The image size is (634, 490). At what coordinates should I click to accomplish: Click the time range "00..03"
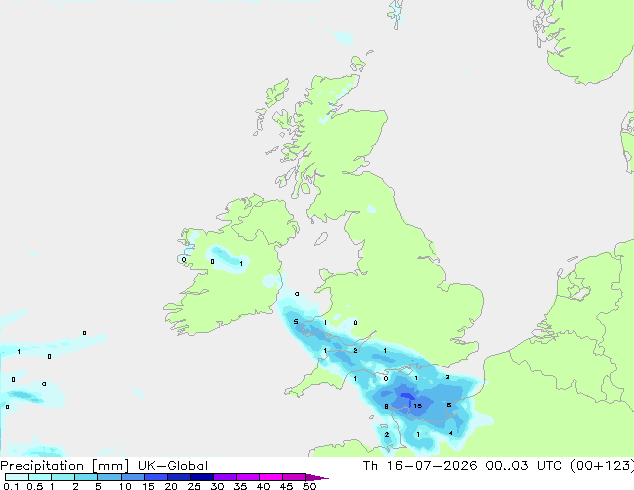tap(507, 466)
